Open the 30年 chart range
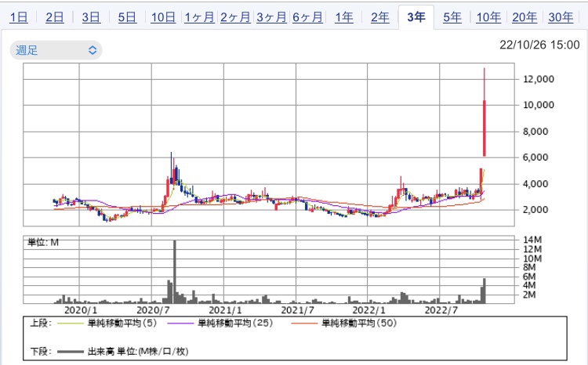This screenshot has height=365, width=588. pyautogui.click(x=561, y=17)
